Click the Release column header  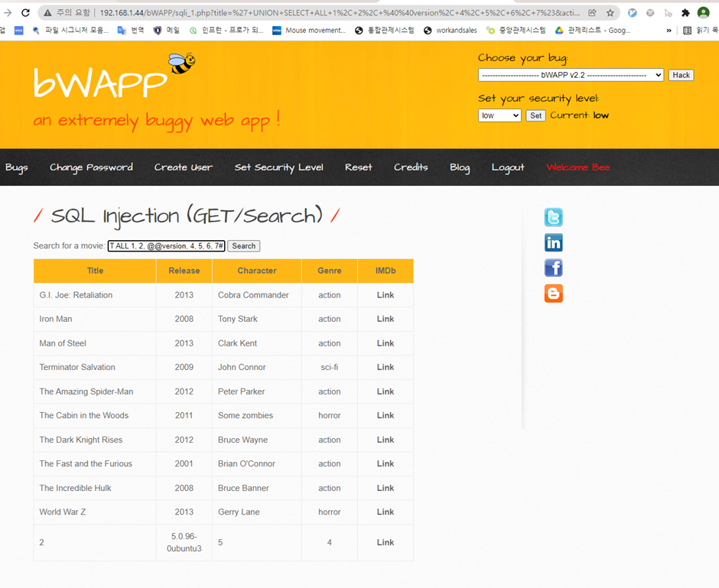tap(184, 271)
